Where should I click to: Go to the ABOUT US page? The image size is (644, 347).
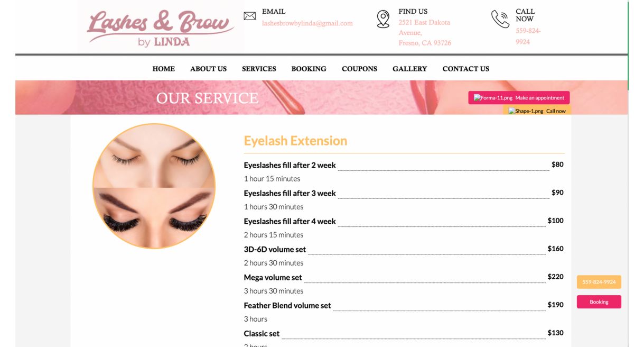click(209, 69)
